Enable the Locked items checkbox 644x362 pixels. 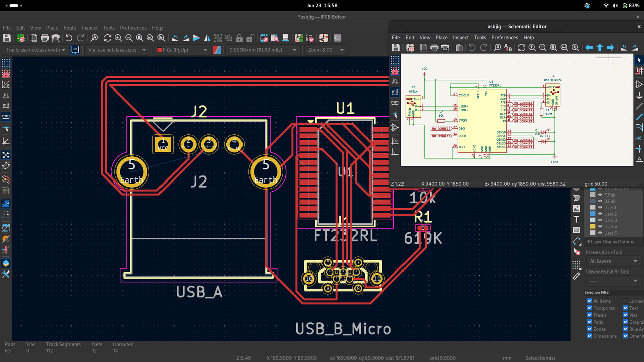625,301
